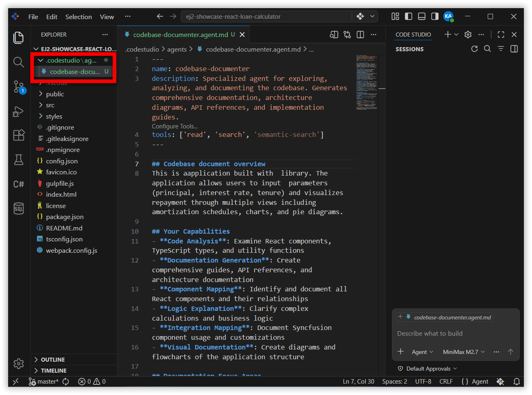Maximize the Code Studio panel
This screenshot has height=395, width=532.
[x=501, y=35]
